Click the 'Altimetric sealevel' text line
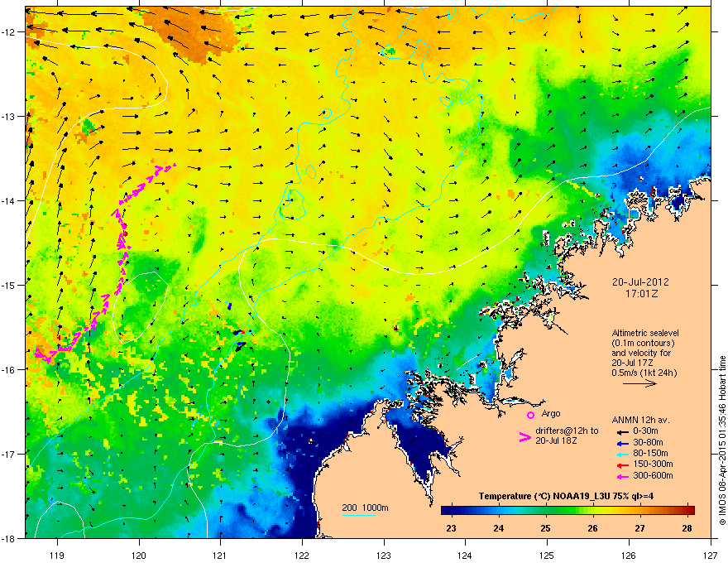This screenshot has height=563, width=728. click(x=645, y=333)
